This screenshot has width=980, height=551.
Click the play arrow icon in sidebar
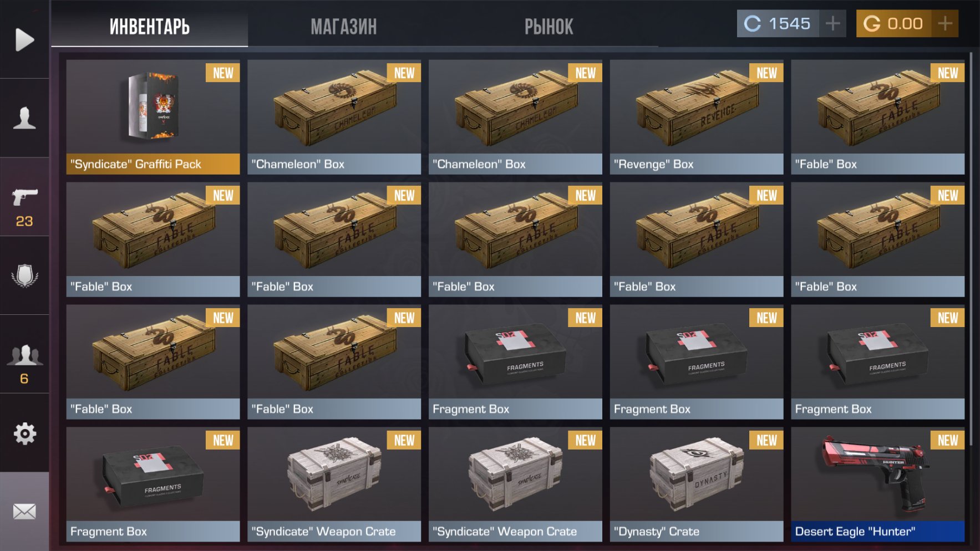(24, 39)
